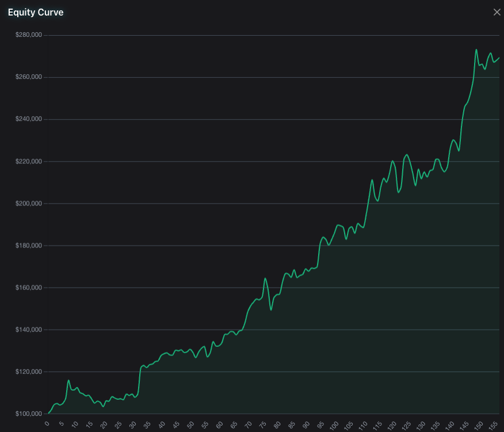Image resolution: width=504 pixels, height=432 pixels.
Task: Click the x-axis label 100
Action: tap(334, 425)
